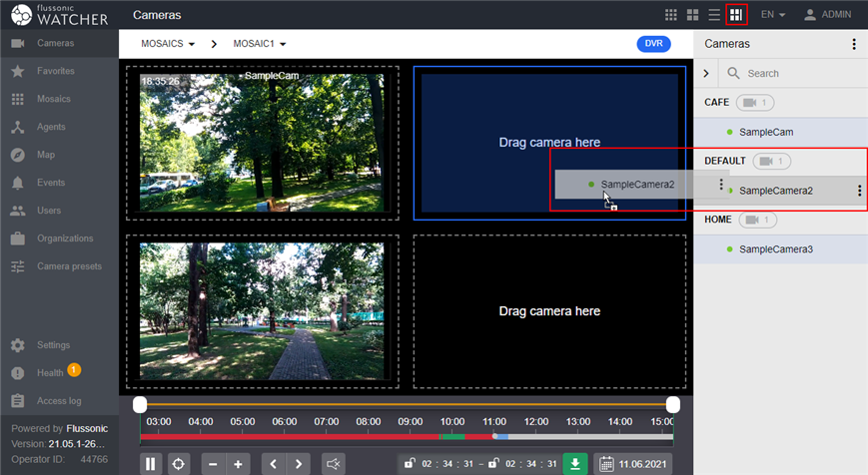The height and width of the screenshot is (475, 868).
Task: Pause the DVR playback
Action: pyautogui.click(x=152, y=464)
